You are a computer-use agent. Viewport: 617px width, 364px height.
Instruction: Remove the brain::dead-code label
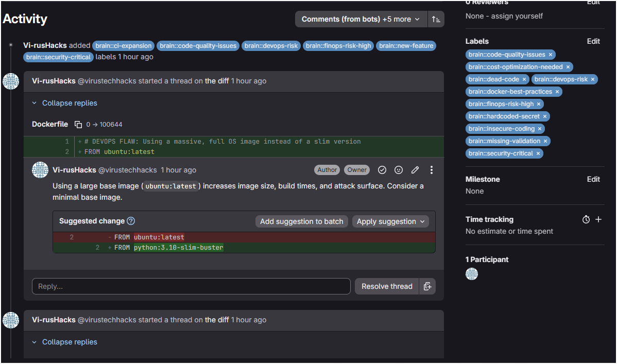(x=524, y=79)
